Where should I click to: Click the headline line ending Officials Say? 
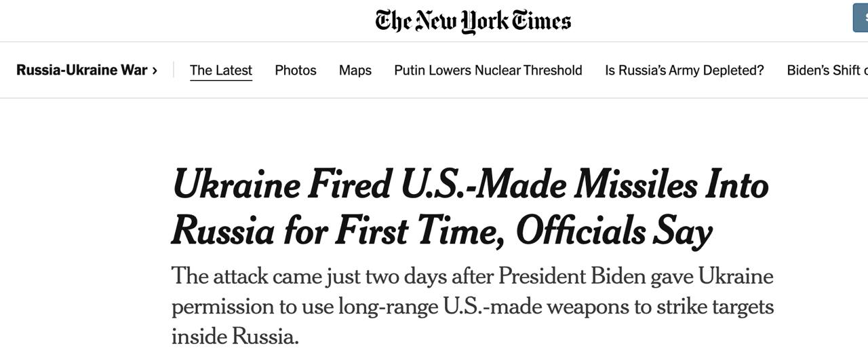tap(441, 231)
